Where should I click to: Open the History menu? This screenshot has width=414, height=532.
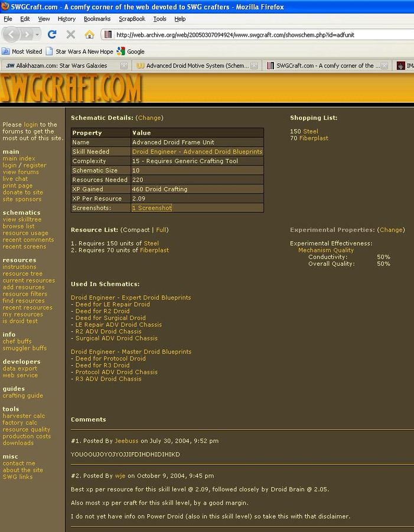[x=67, y=19]
